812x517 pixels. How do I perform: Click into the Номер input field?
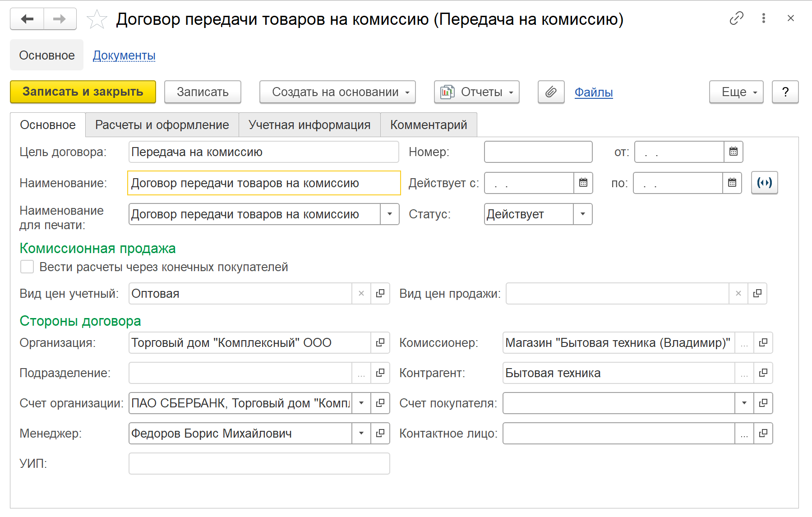[x=538, y=152]
